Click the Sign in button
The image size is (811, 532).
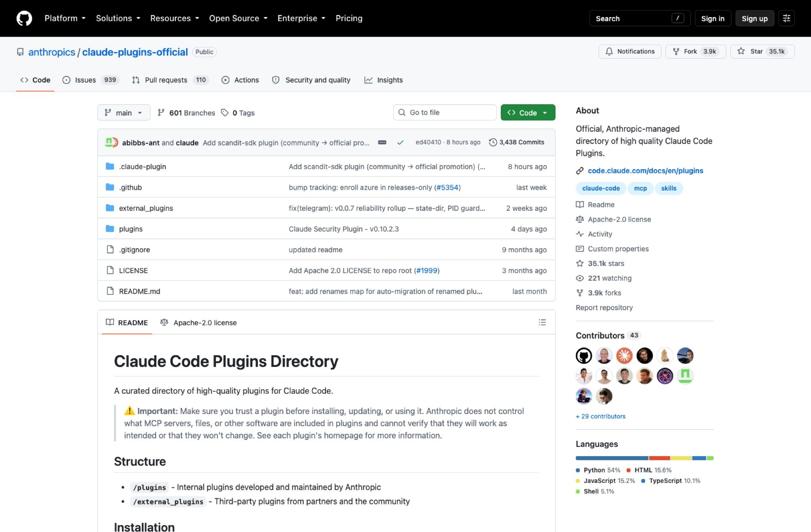coord(713,18)
